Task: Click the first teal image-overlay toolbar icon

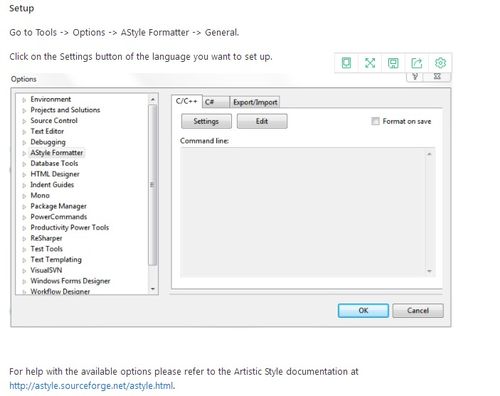Action: 346,63
